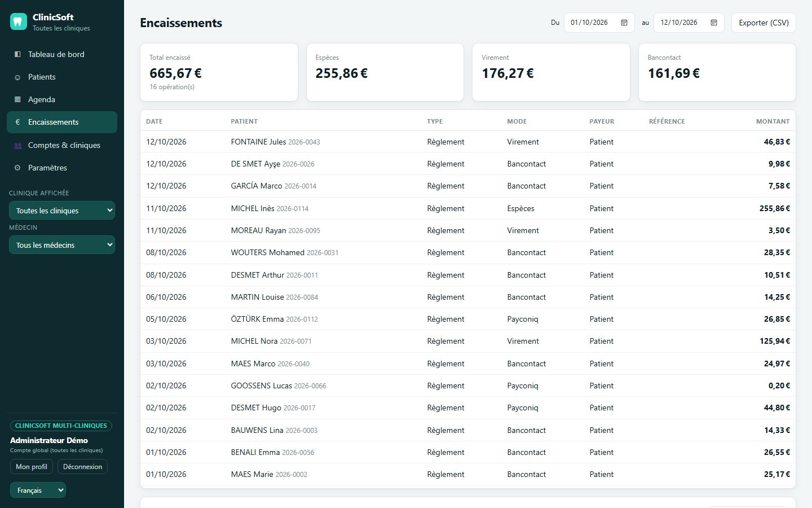Open the start date calendar picker icon
The image size is (812, 508).
624,23
